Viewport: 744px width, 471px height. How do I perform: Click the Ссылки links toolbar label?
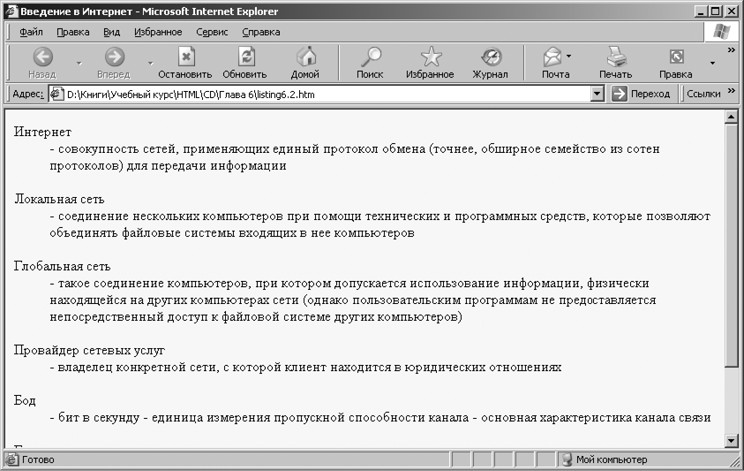point(706,94)
